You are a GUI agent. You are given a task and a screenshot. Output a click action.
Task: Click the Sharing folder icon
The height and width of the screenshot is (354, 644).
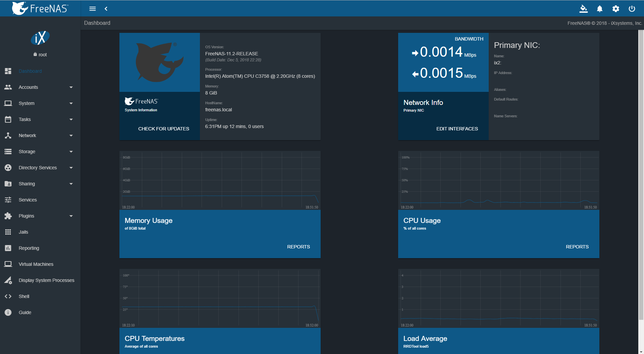[8, 184]
